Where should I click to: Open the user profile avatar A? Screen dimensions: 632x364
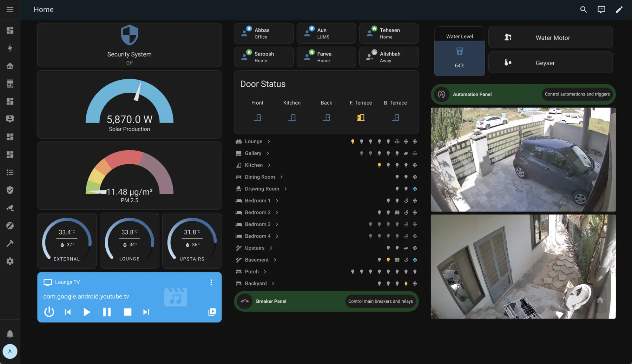pyautogui.click(x=10, y=351)
